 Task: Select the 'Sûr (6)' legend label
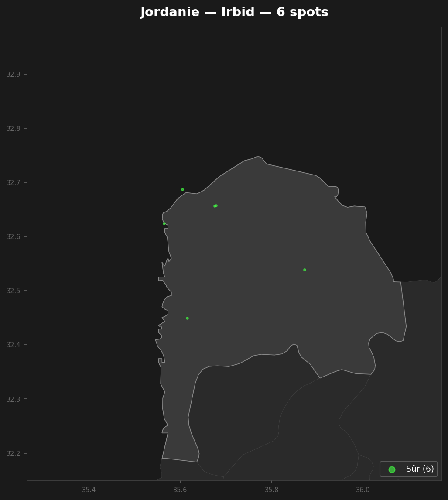pos(420,469)
